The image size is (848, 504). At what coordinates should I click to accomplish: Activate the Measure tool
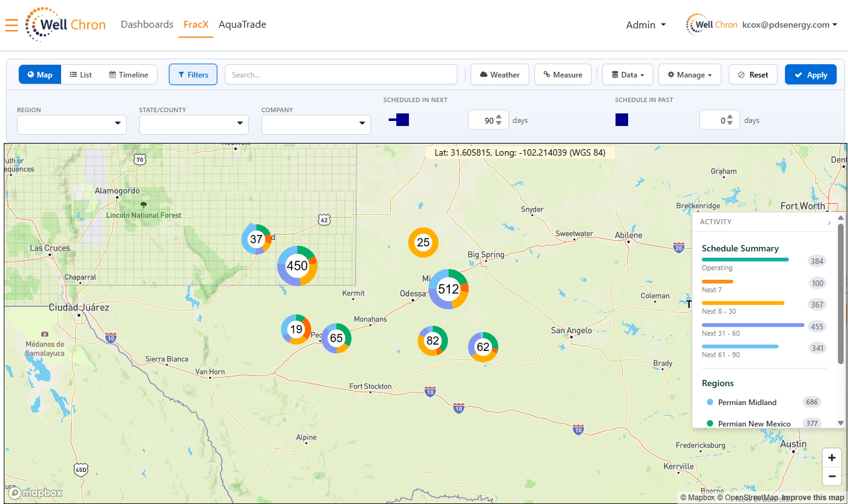pyautogui.click(x=563, y=74)
